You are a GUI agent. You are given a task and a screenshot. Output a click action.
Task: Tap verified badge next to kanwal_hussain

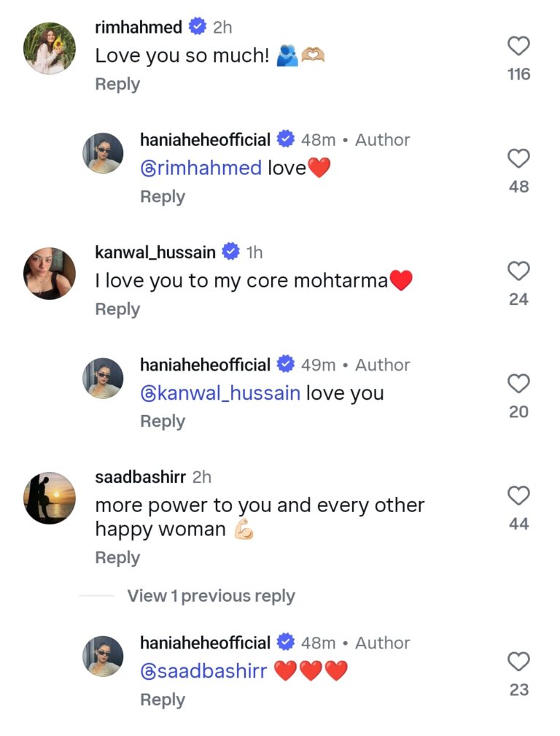(230, 252)
